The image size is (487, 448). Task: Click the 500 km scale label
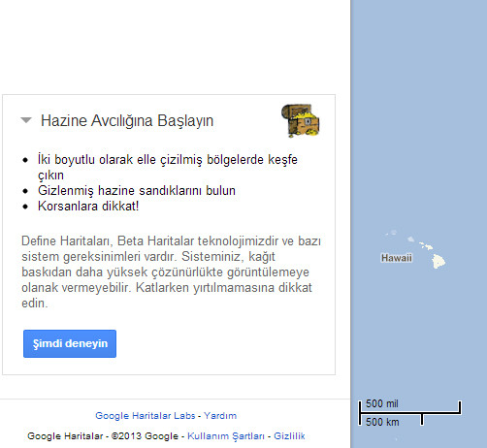[x=382, y=422]
